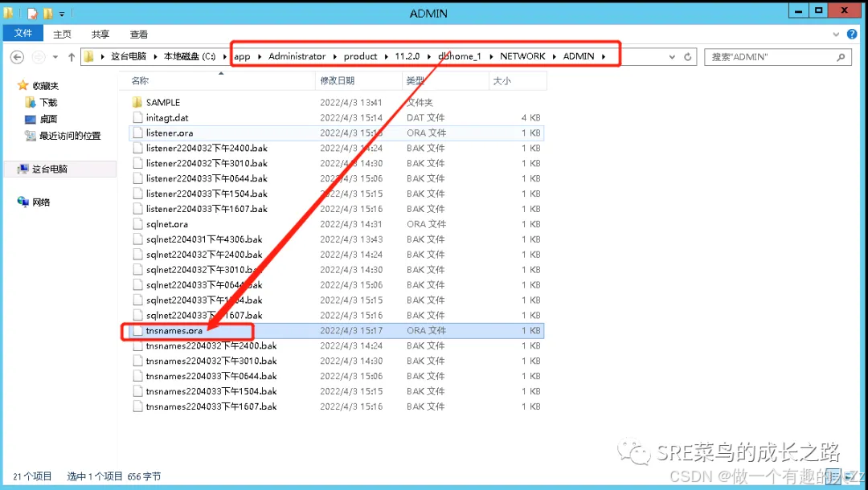The height and width of the screenshot is (490, 868).
Task: Click the Back navigation arrow
Action: 17,57
